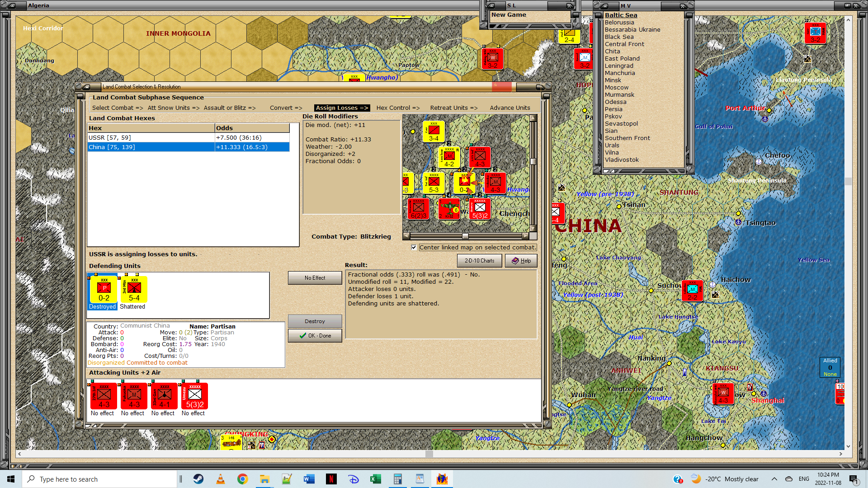Click the 3-4 cavalry counter in minimap
The width and height of the screenshot is (868, 488).
pos(434,131)
